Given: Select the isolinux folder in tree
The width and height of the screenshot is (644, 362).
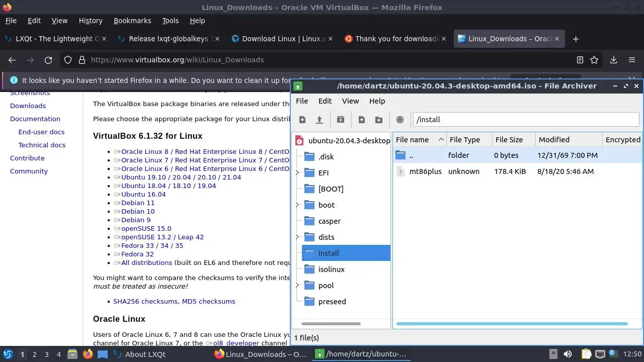Looking at the screenshot, I should [x=332, y=269].
